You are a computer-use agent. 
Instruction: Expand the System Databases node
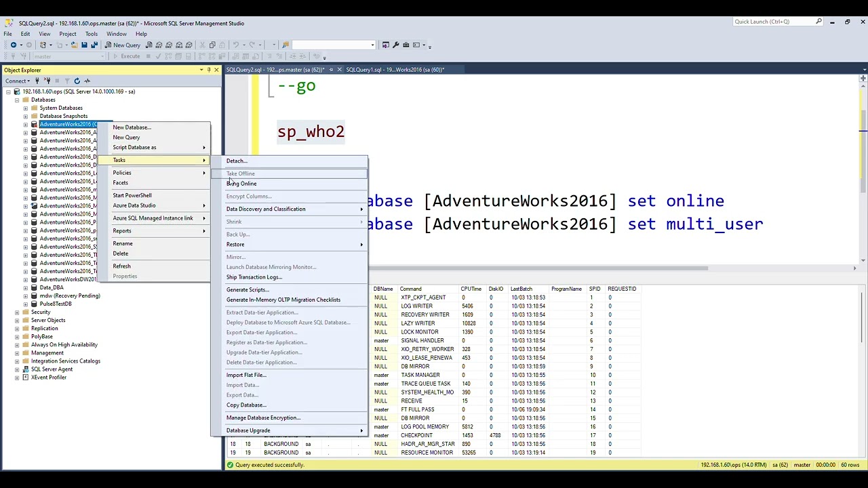click(x=26, y=108)
